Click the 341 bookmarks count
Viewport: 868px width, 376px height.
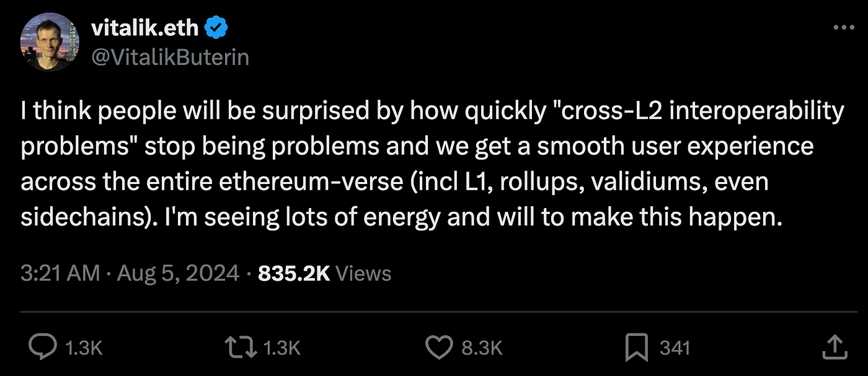click(x=675, y=348)
